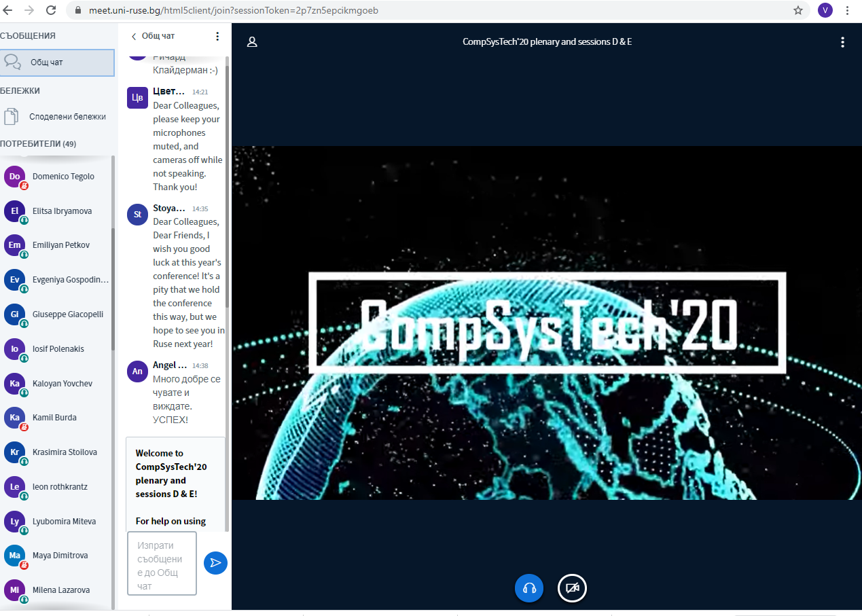
Task: Bookmark this page with the star icon
Action: pos(798,10)
